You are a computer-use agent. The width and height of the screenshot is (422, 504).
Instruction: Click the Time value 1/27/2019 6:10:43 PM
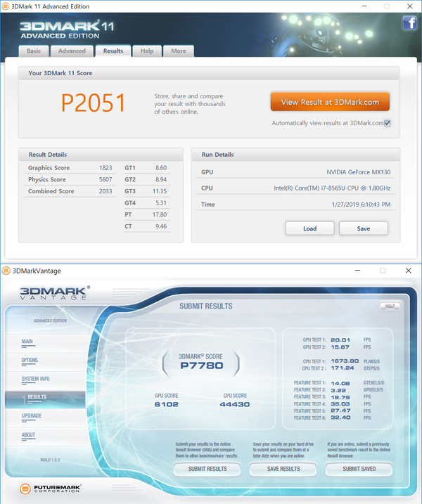pyautogui.click(x=361, y=205)
